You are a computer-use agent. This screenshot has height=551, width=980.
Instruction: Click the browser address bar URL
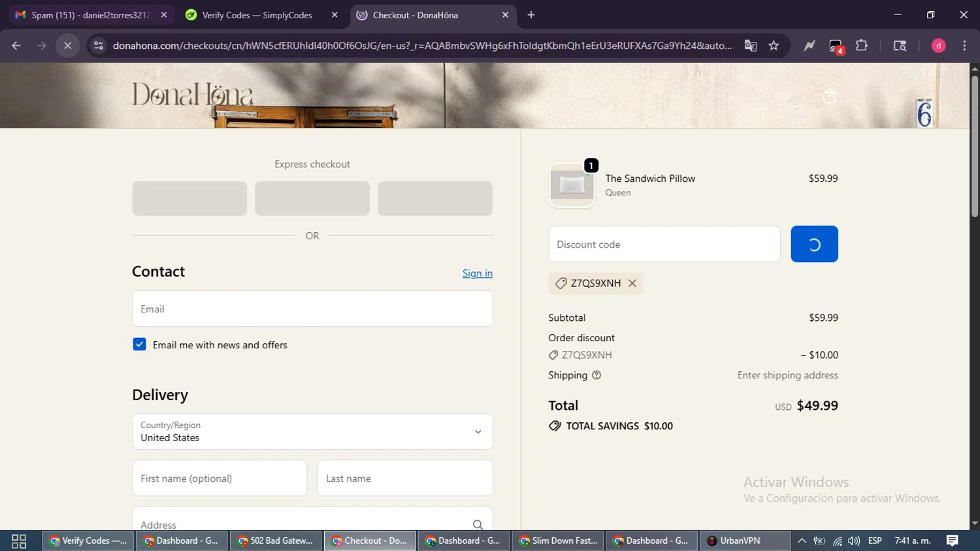coord(422,46)
